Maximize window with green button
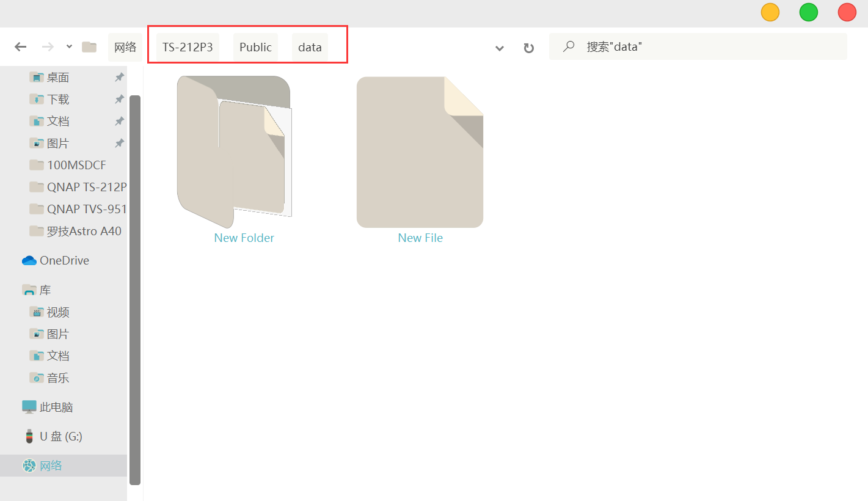The image size is (868, 501). [809, 12]
